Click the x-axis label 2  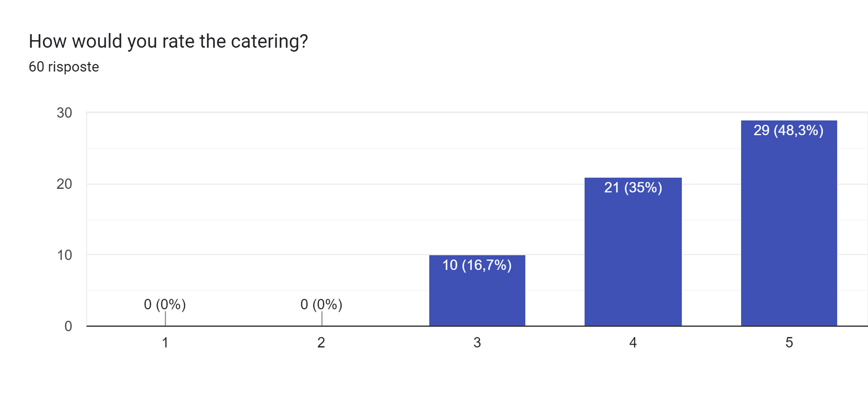click(x=321, y=343)
